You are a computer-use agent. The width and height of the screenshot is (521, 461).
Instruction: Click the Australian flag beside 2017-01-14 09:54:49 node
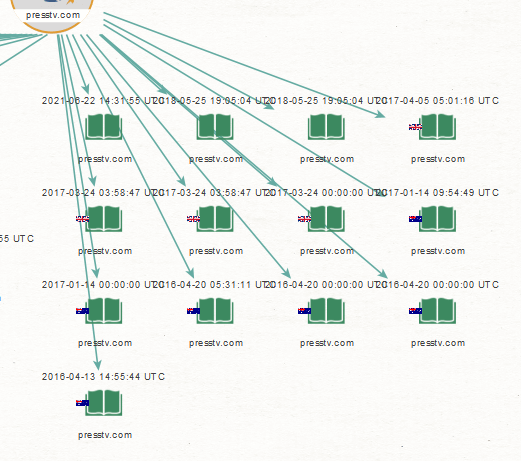(x=415, y=219)
